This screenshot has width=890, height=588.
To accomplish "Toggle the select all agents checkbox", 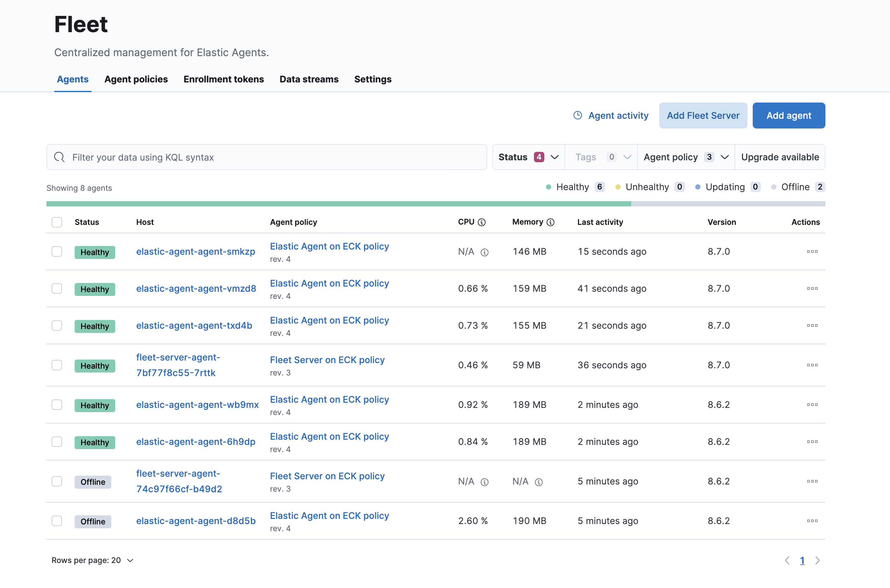I will click(56, 222).
